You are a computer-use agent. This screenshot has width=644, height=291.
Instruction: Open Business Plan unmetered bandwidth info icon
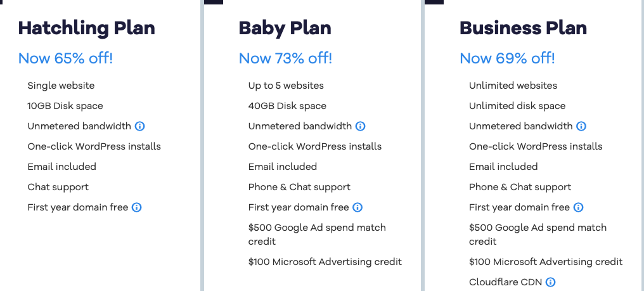581,126
